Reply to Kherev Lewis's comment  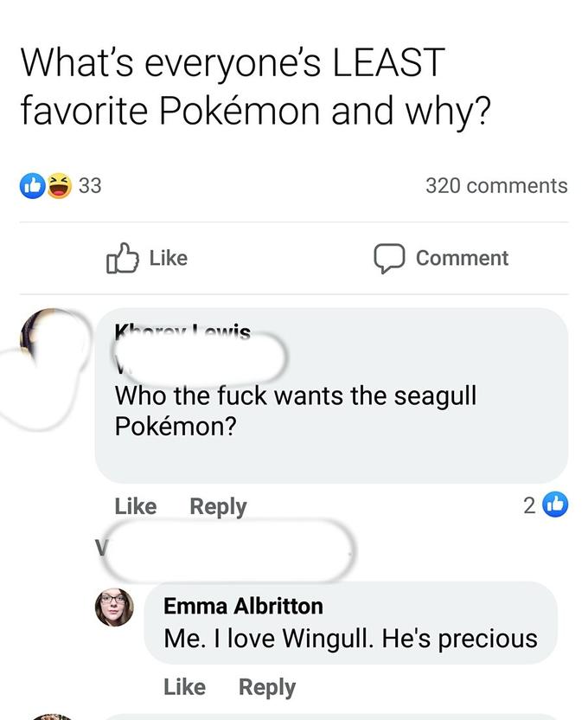[218, 506]
